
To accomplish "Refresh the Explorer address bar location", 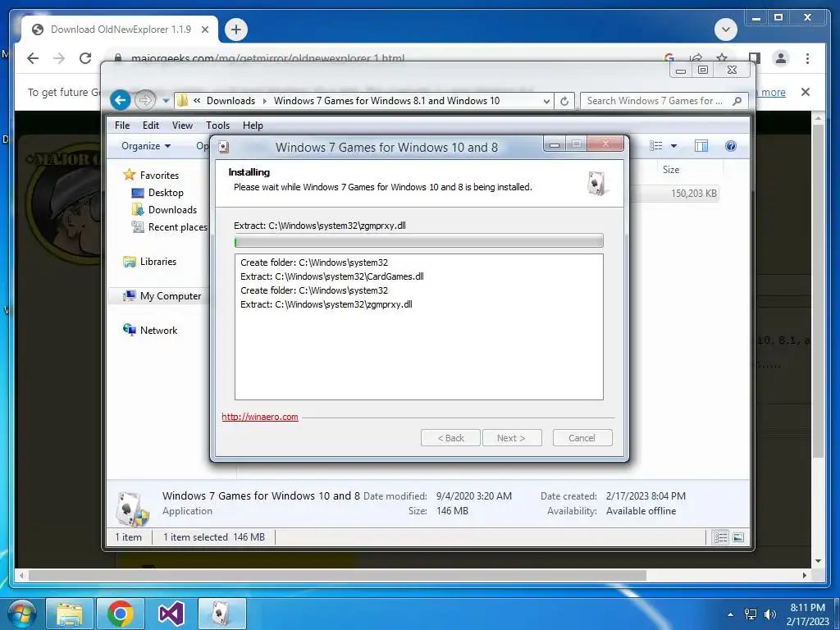I will click(564, 101).
